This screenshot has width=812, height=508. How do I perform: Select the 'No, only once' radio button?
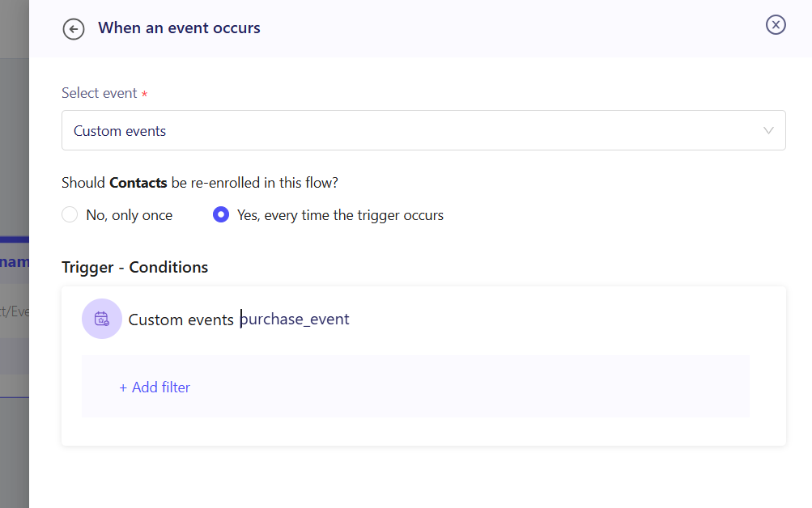point(70,214)
